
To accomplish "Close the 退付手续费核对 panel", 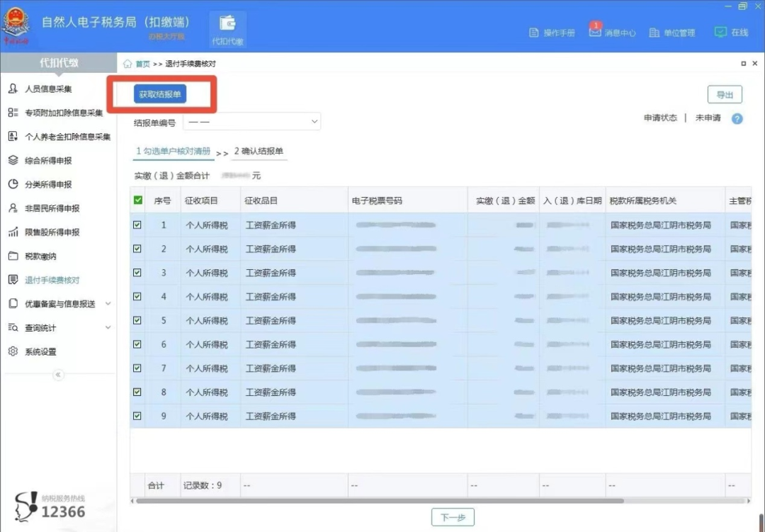I will coord(755,64).
